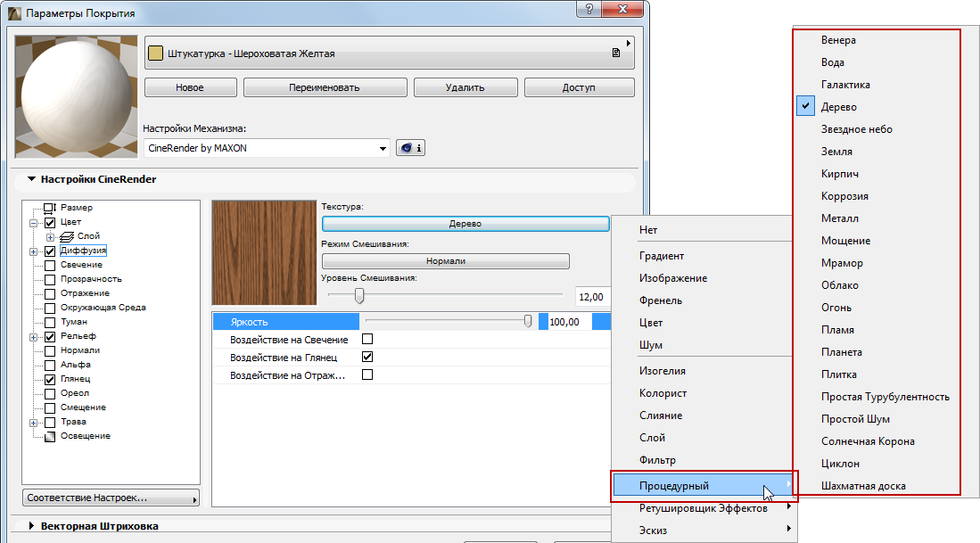Click the sphere material preview
This screenshot has width=980, height=543.
click(x=77, y=96)
